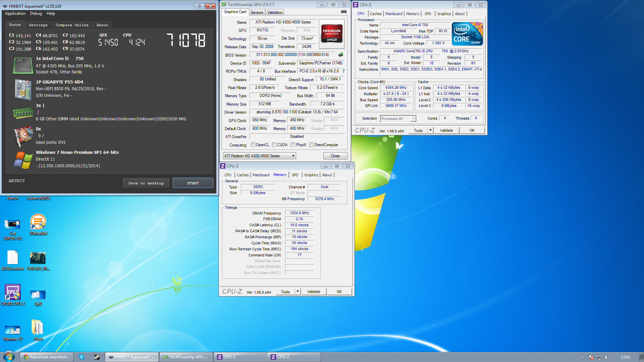Click the Intel Core i5 logo in CPU-Z
The width and height of the screenshot is (644, 362).
coord(467,34)
